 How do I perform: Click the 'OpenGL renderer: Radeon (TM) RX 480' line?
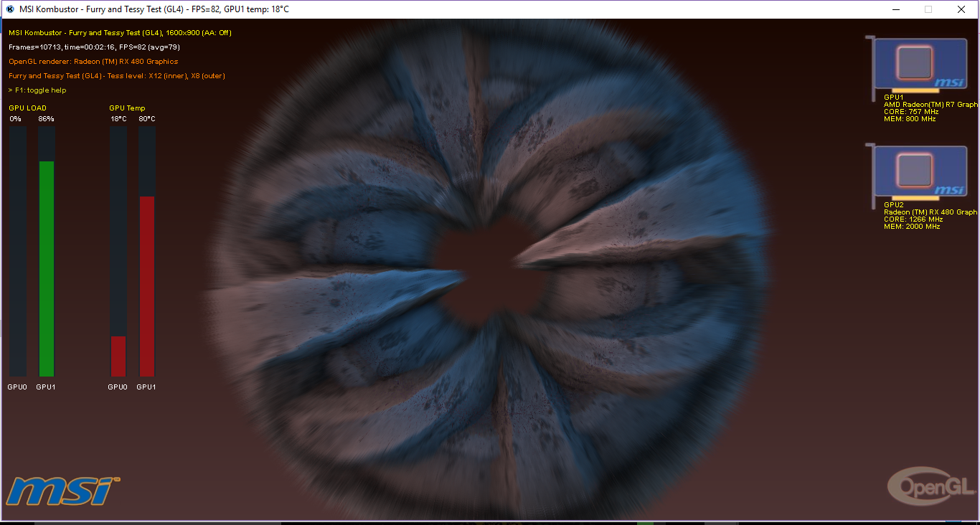pyautogui.click(x=93, y=62)
